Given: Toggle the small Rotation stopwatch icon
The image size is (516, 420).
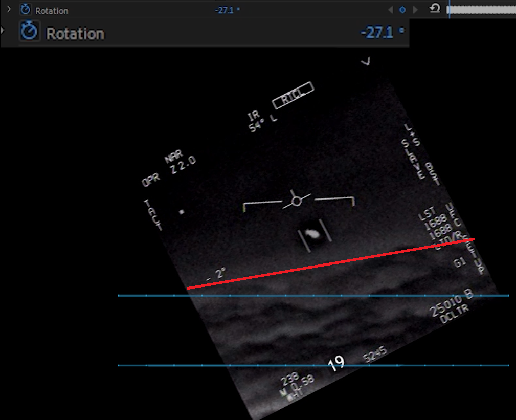Looking at the screenshot, I should [x=25, y=10].
